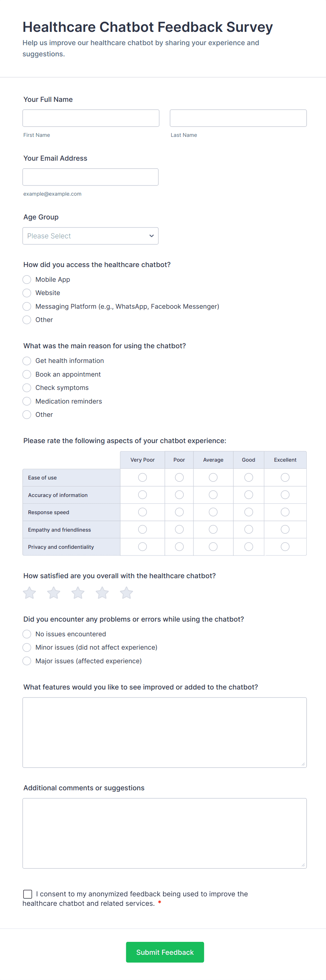
Task: Mark Response speed as Average
Action: (213, 512)
